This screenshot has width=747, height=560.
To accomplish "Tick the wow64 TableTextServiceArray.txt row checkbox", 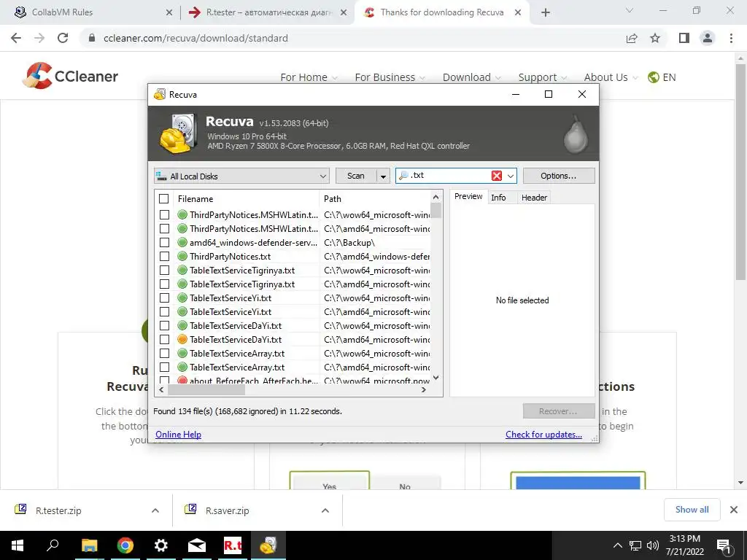I will (164, 354).
